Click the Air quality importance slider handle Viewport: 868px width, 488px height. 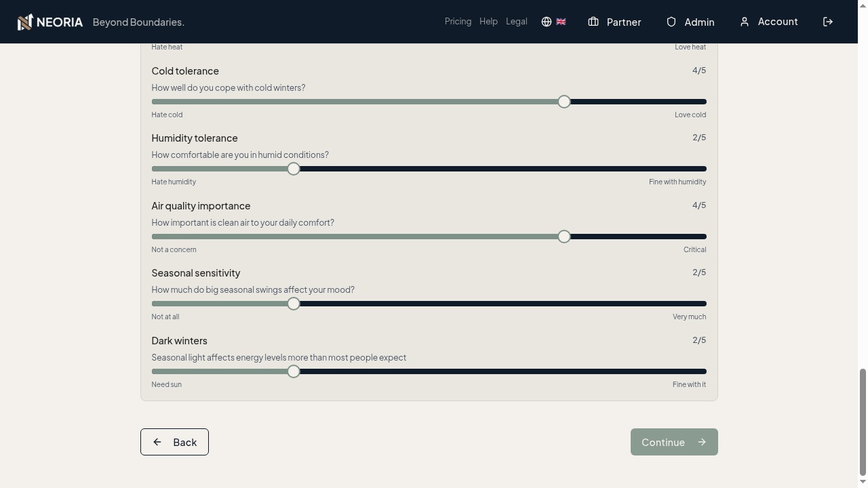pos(564,237)
